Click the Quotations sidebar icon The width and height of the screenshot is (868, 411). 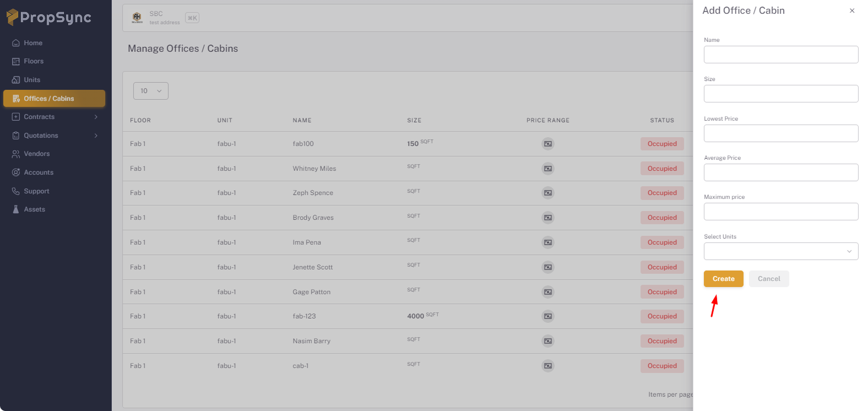click(x=16, y=136)
